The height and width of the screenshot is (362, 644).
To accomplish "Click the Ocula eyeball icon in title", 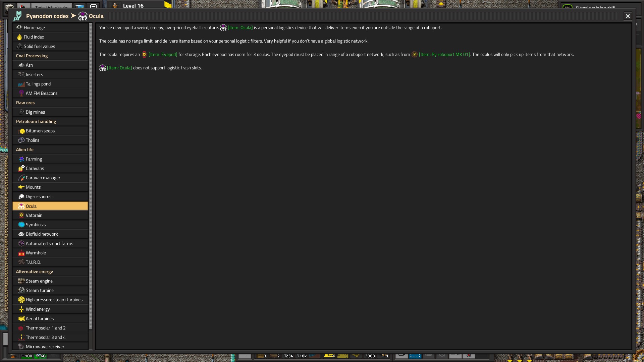I will click(83, 16).
